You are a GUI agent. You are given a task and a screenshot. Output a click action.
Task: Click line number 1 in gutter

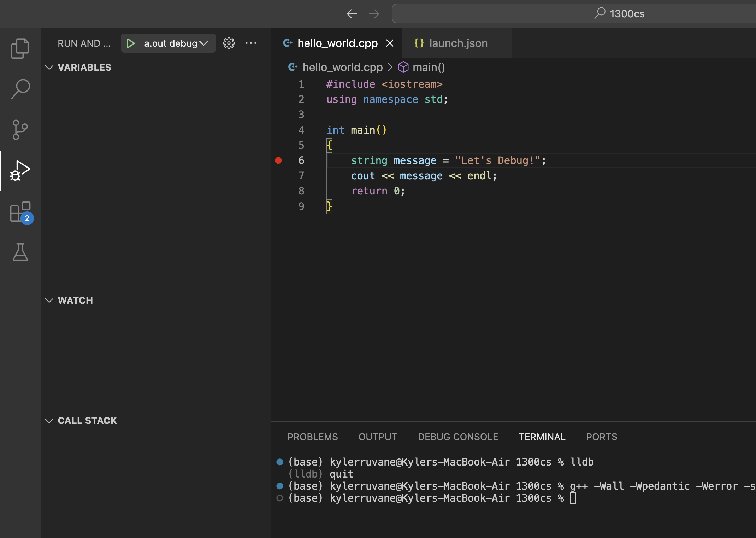point(301,84)
